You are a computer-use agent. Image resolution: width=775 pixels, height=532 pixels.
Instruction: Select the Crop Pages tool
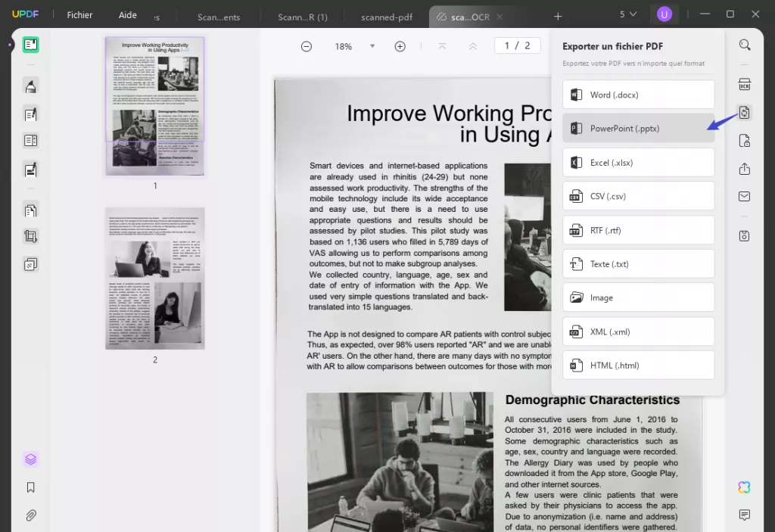pyautogui.click(x=30, y=236)
